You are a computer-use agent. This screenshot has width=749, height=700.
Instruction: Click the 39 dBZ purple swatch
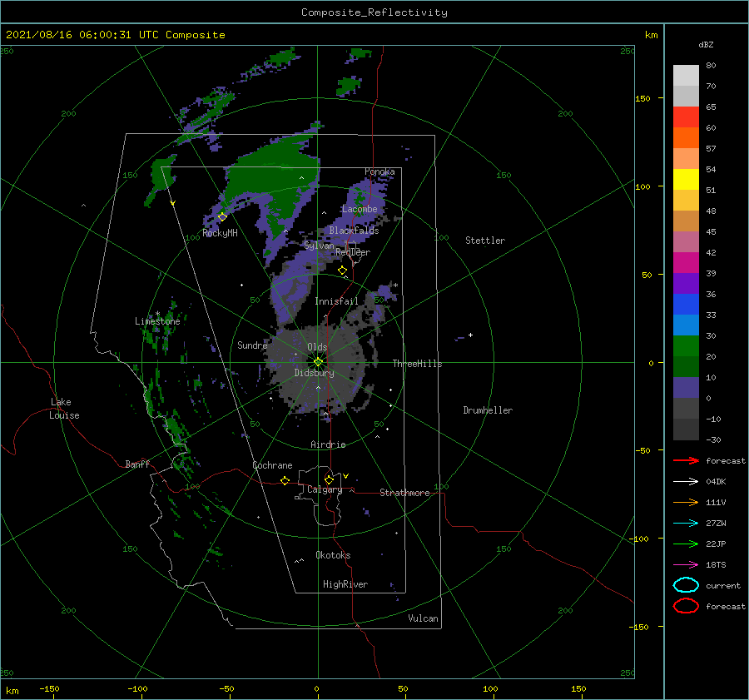click(686, 283)
